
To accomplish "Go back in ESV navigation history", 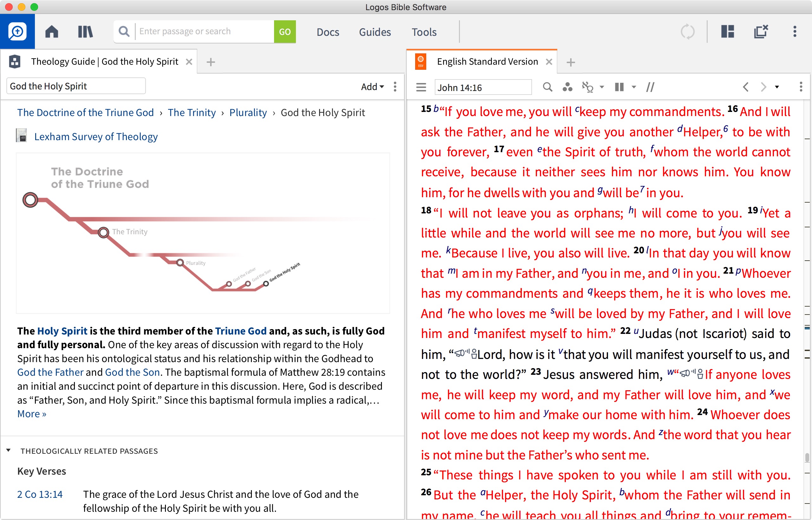I will (746, 87).
